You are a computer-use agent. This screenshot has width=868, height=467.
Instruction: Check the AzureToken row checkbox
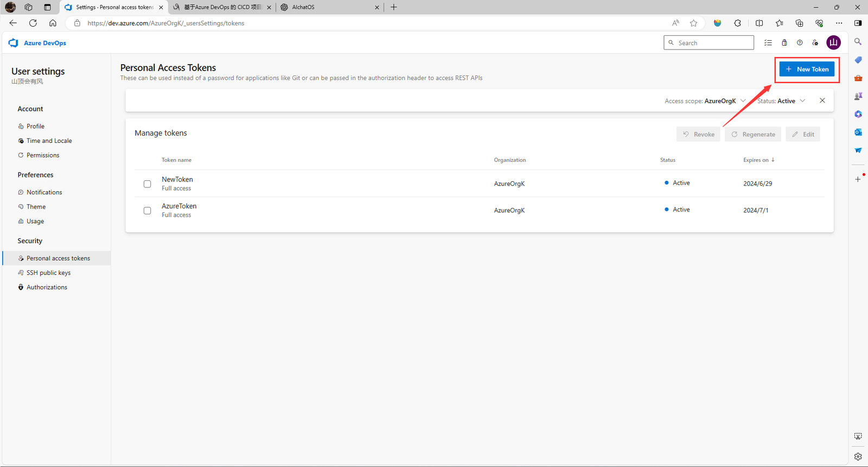tap(147, 210)
